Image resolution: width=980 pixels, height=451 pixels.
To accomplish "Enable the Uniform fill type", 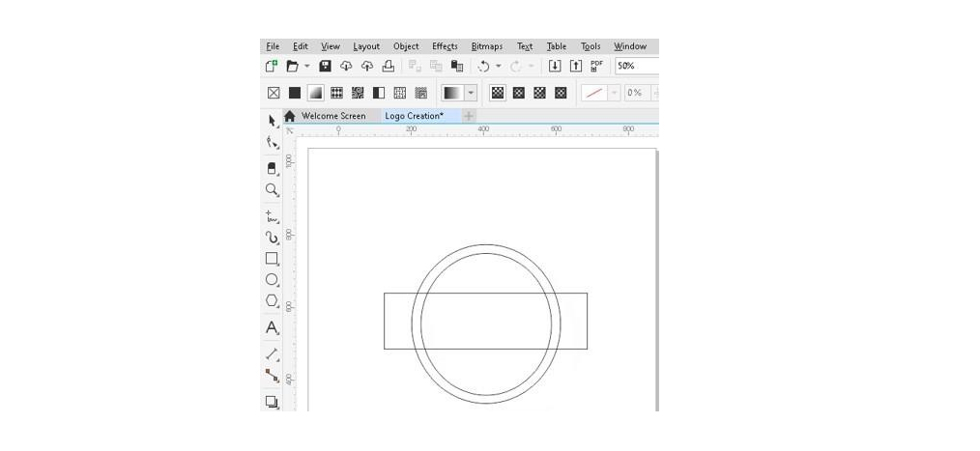I will (x=295, y=93).
